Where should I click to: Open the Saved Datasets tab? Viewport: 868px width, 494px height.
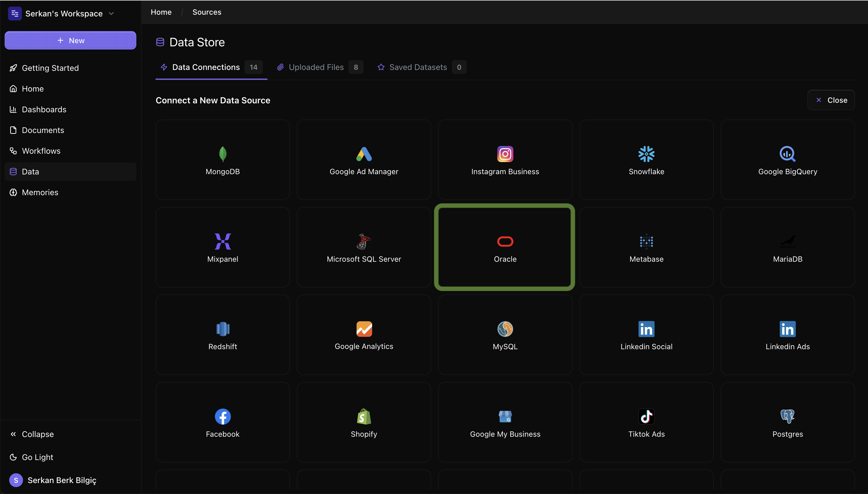422,67
